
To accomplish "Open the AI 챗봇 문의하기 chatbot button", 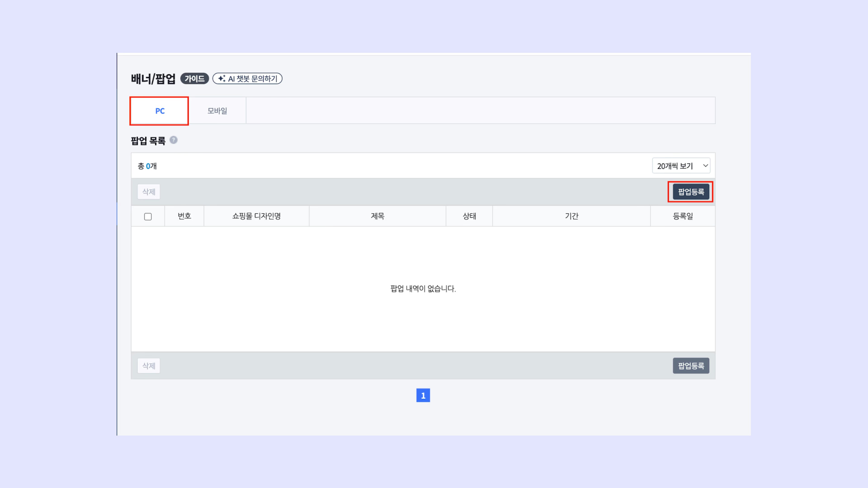I will [x=247, y=78].
